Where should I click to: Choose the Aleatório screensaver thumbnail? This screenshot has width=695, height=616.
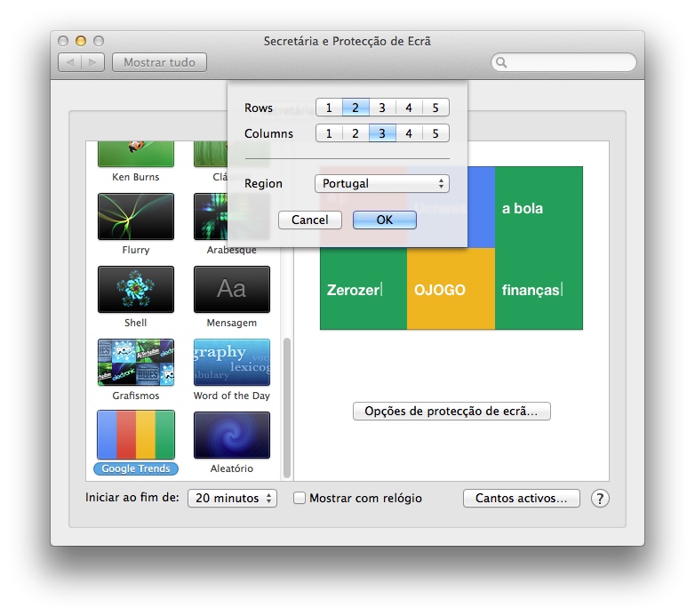pos(232,435)
